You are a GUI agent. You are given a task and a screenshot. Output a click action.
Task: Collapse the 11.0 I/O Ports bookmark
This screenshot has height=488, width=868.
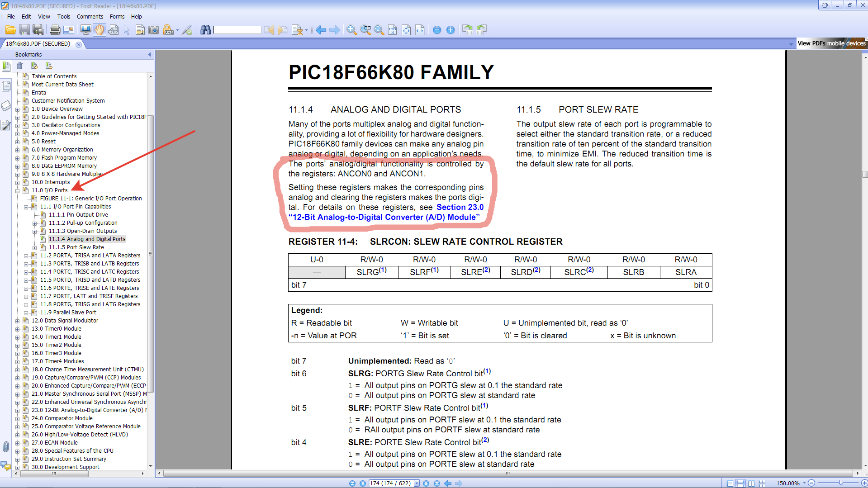18,191
